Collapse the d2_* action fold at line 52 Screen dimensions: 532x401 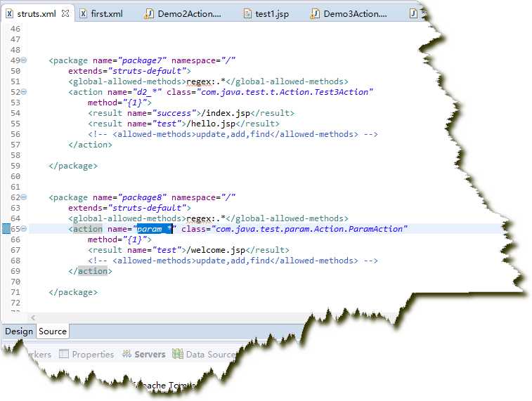tap(24, 92)
